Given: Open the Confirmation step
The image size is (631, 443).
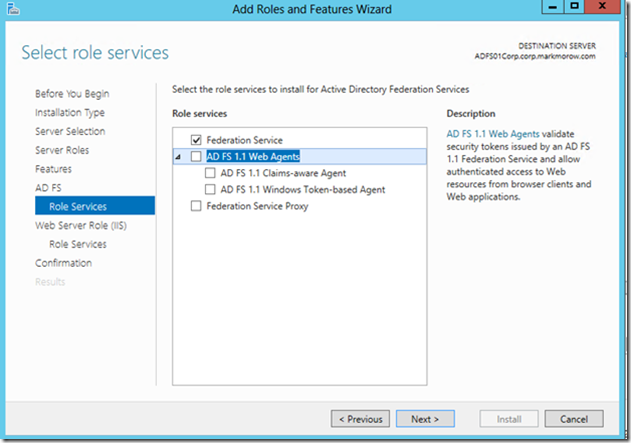Looking at the screenshot, I should point(64,263).
